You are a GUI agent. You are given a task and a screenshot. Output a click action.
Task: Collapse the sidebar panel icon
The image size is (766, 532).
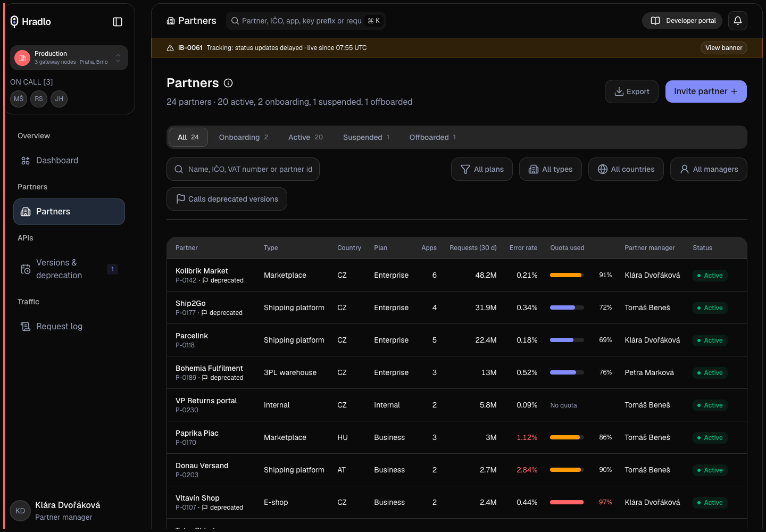(118, 22)
